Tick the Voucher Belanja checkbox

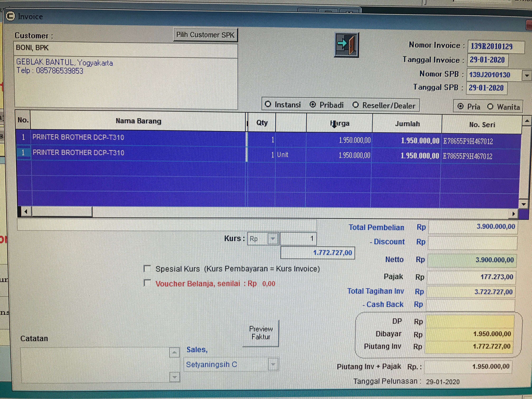pos(147,283)
